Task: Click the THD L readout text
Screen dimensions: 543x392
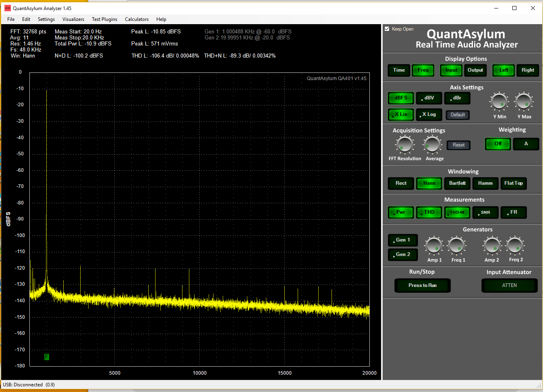Action: (x=165, y=56)
